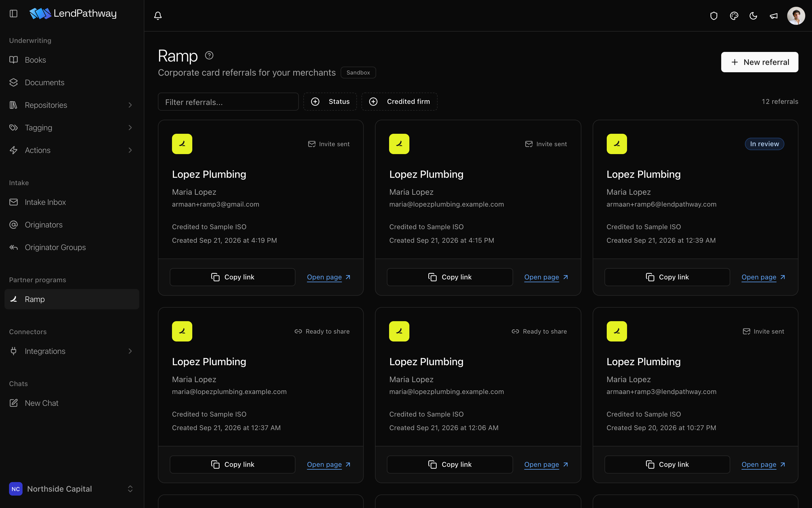Click Ramp logo on the 12:06 AM card

point(399,331)
